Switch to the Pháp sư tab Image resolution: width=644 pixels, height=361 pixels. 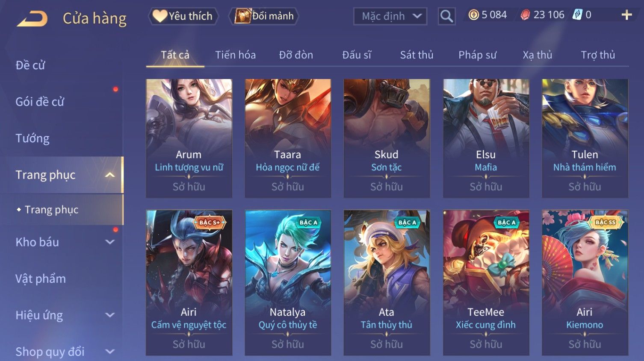point(477,55)
